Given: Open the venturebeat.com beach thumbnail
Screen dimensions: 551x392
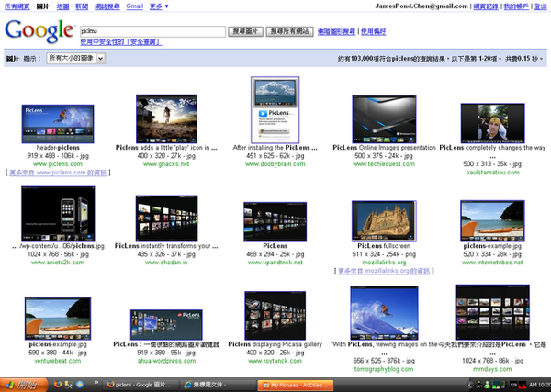Looking at the screenshot, I should [58, 319].
